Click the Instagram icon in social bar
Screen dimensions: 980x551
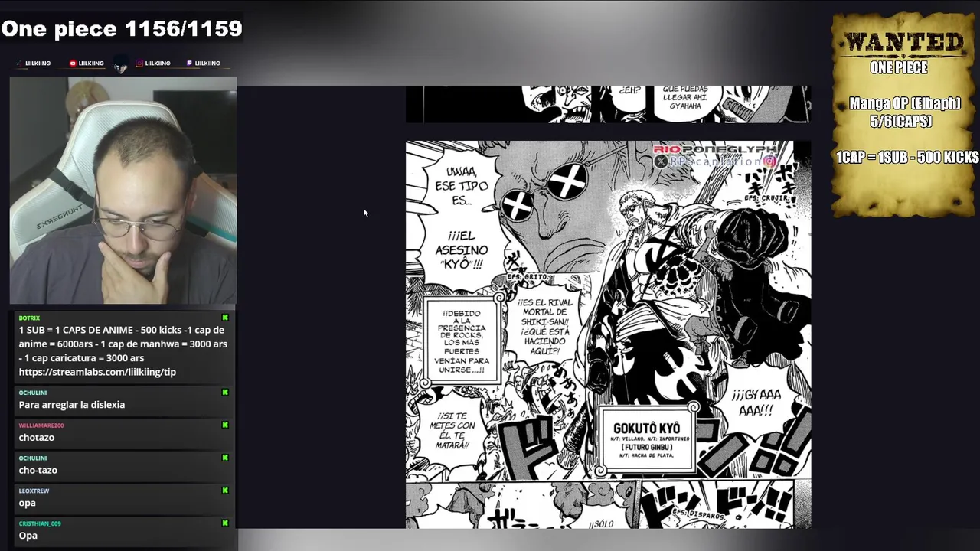[x=139, y=64]
